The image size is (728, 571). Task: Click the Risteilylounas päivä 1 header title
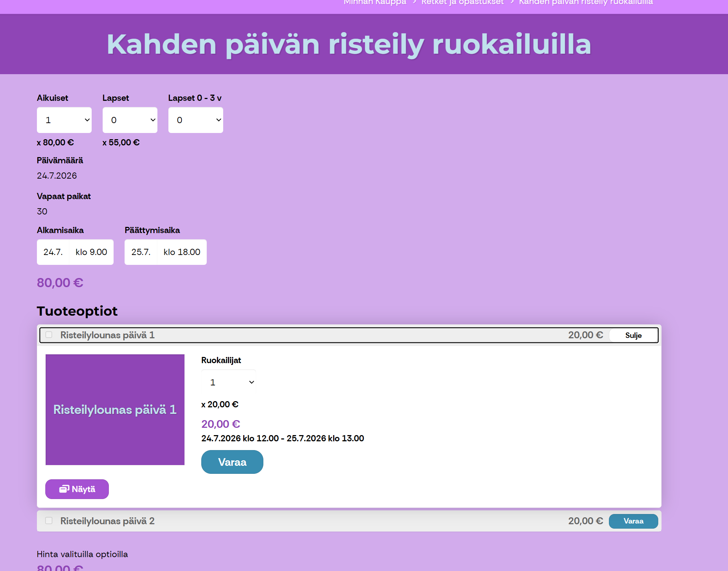coord(107,335)
